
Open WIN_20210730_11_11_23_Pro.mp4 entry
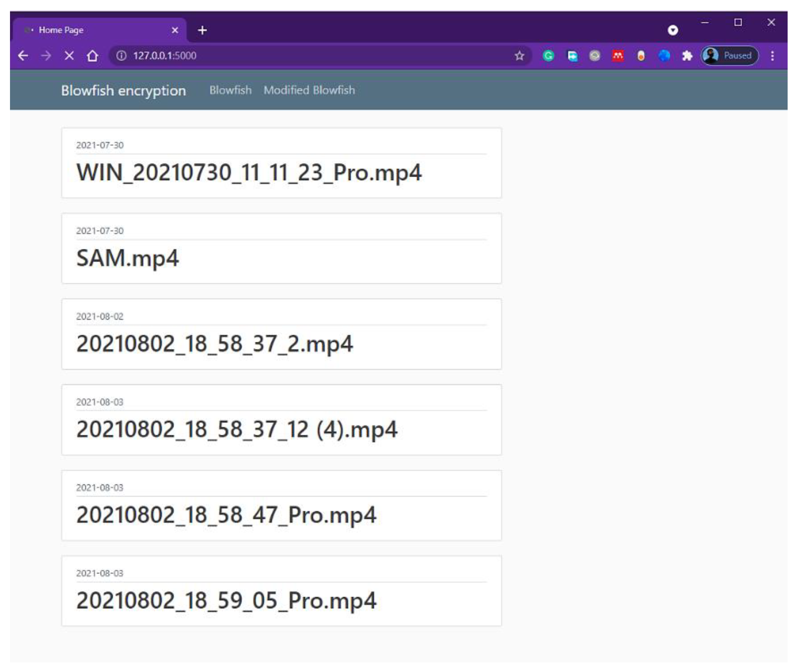point(249,173)
